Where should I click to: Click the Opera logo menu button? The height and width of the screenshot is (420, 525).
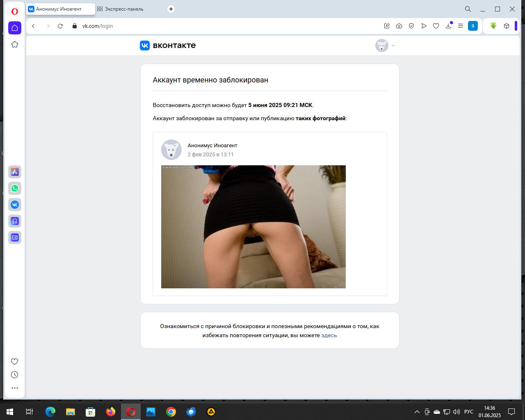point(15,11)
